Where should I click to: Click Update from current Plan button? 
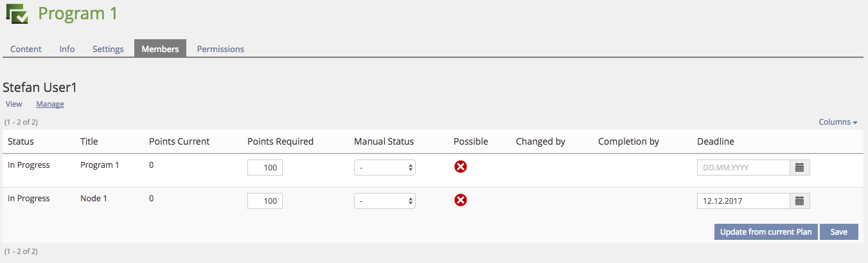[766, 232]
